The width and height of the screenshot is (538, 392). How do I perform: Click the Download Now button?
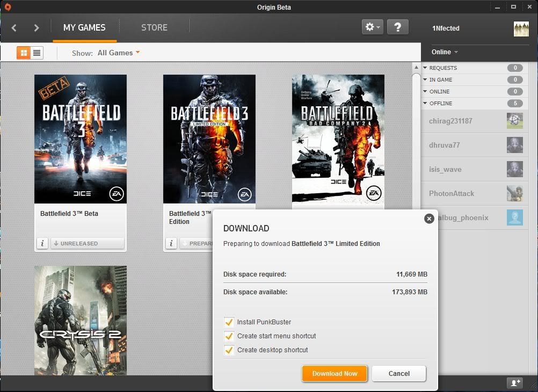(x=335, y=373)
